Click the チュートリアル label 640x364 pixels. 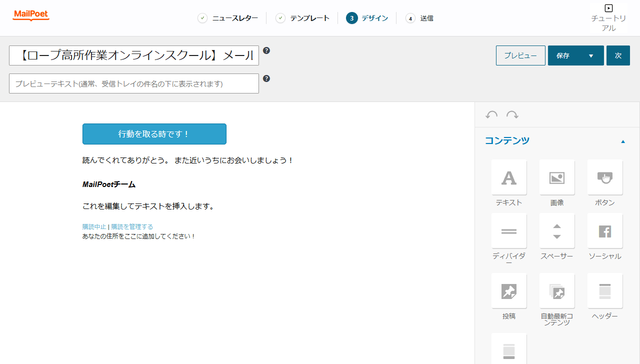(x=608, y=23)
